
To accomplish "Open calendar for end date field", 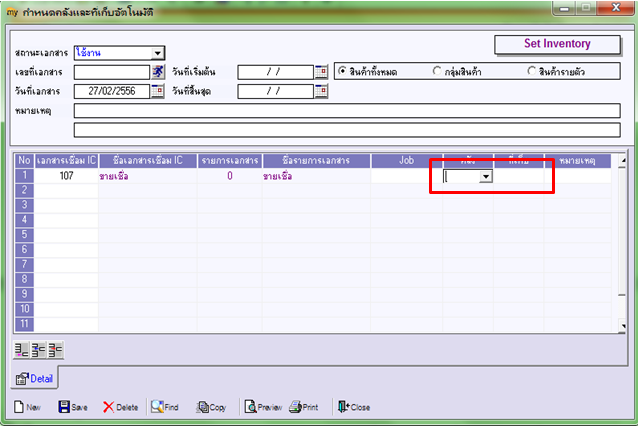I will pyautogui.click(x=321, y=91).
